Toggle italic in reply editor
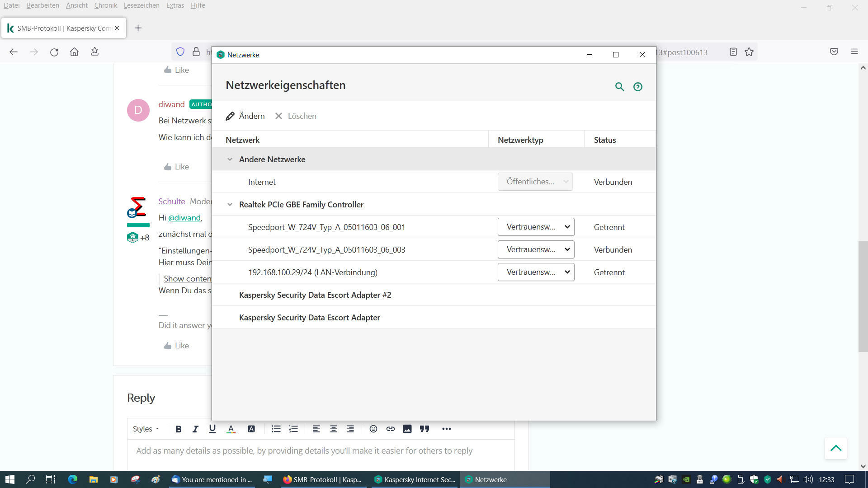868x488 pixels. coord(195,429)
